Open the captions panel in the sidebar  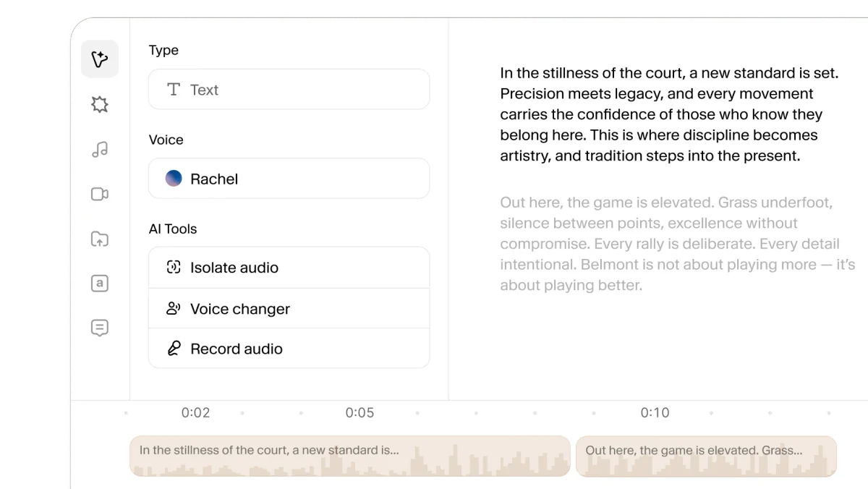click(x=100, y=327)
